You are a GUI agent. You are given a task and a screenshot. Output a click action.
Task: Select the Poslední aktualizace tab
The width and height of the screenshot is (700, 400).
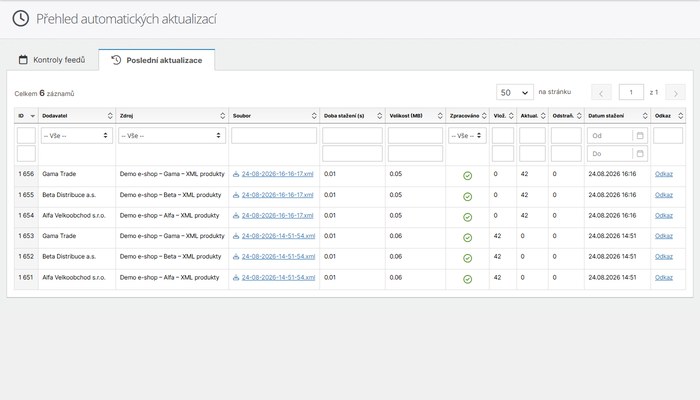(157, 60)
